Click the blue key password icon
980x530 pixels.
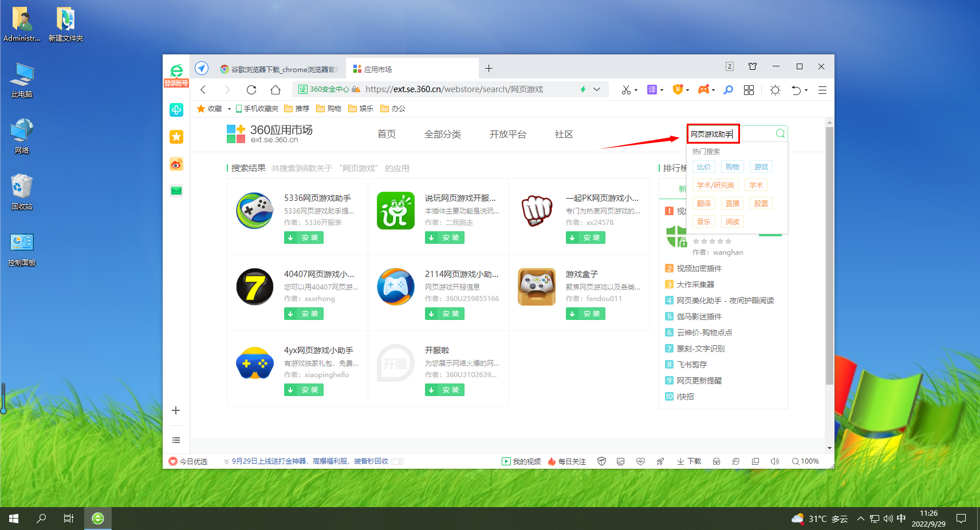(728, 90)
